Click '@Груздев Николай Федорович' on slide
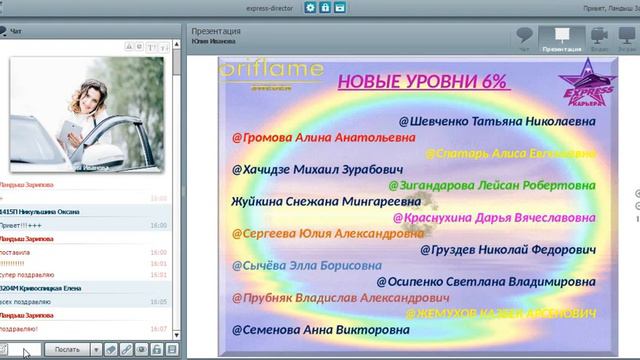Image resolution: width=640 pixels, height=360 pixels. coord(508,249)
